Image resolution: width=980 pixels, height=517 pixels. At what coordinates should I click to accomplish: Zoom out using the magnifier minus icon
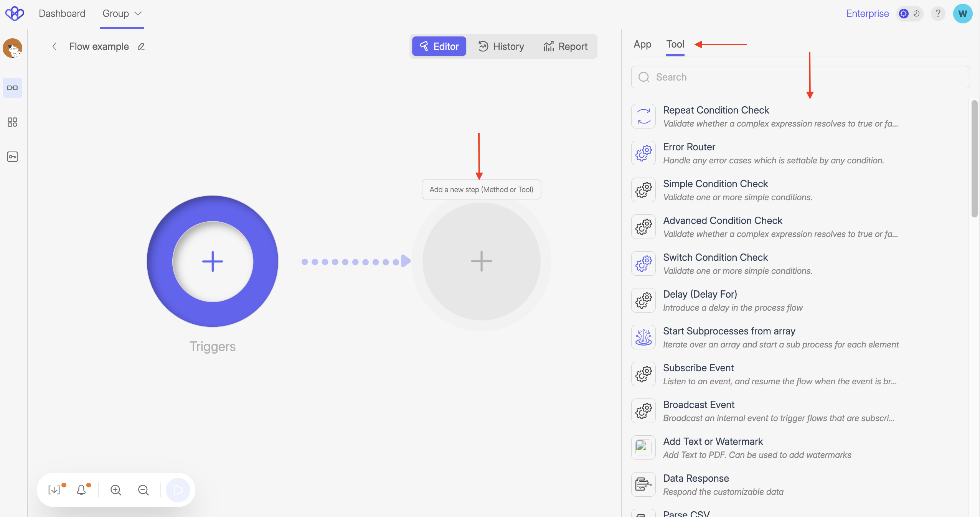[x=143, y=490]
